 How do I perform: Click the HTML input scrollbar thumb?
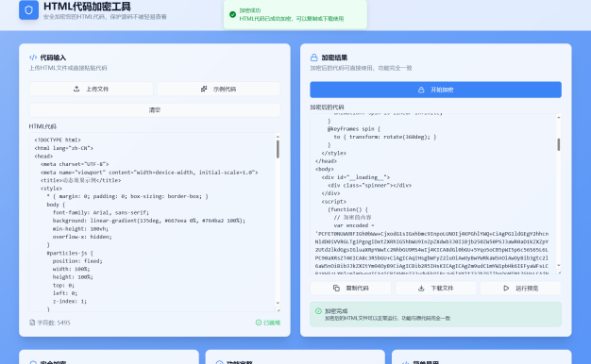point(278,149)
